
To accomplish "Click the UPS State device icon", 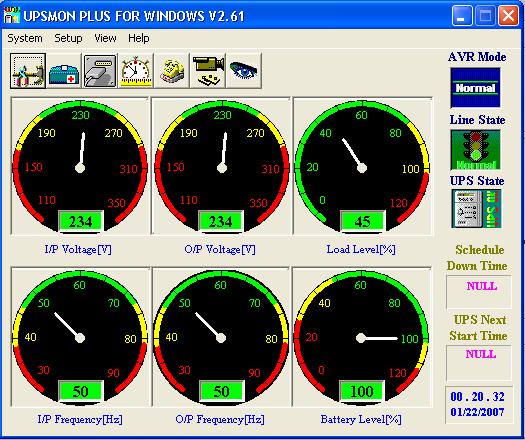I will click(x=476, y=209).
